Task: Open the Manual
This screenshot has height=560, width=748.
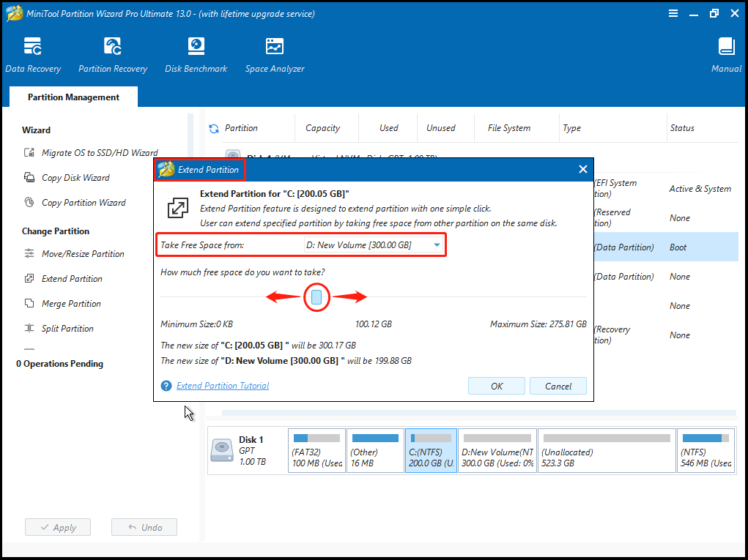Action: 727,56
